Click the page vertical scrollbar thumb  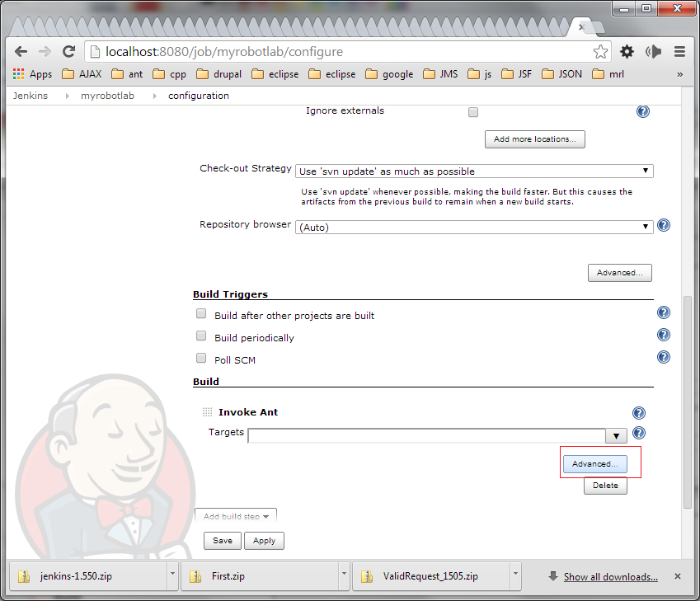point(688,401)
